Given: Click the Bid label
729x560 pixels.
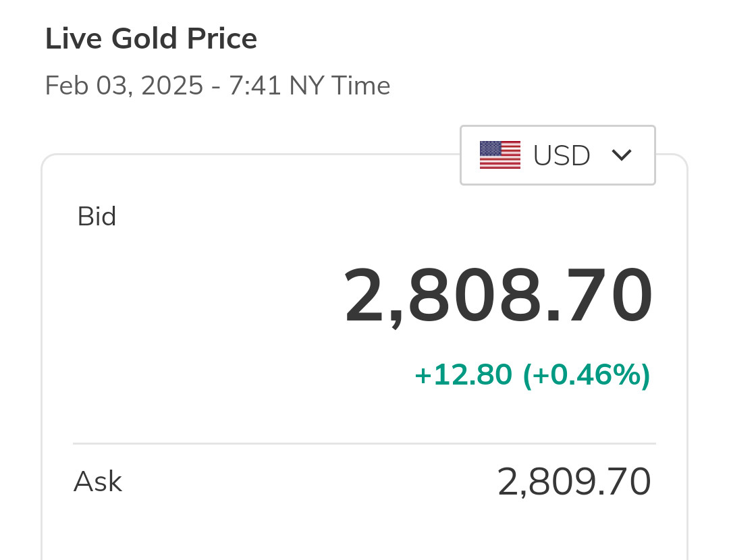Looking at the screenshot, I should point(97,217).
